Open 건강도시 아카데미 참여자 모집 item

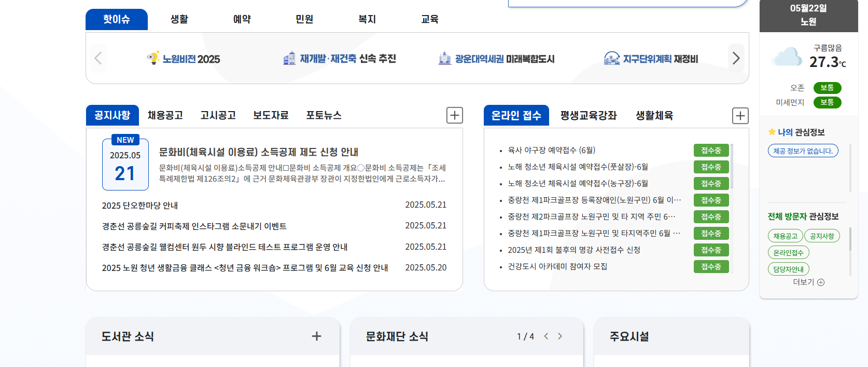click(557, 266)
